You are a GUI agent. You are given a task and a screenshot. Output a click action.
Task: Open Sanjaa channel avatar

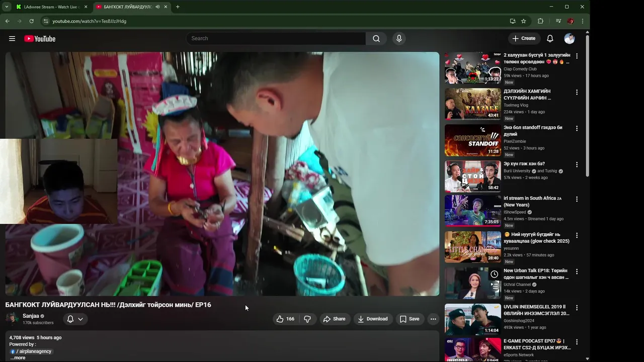point(12,319)
